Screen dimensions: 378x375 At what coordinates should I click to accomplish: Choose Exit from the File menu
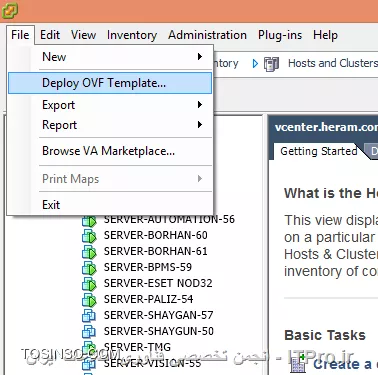pyautogui.click(x=110, y=204)
